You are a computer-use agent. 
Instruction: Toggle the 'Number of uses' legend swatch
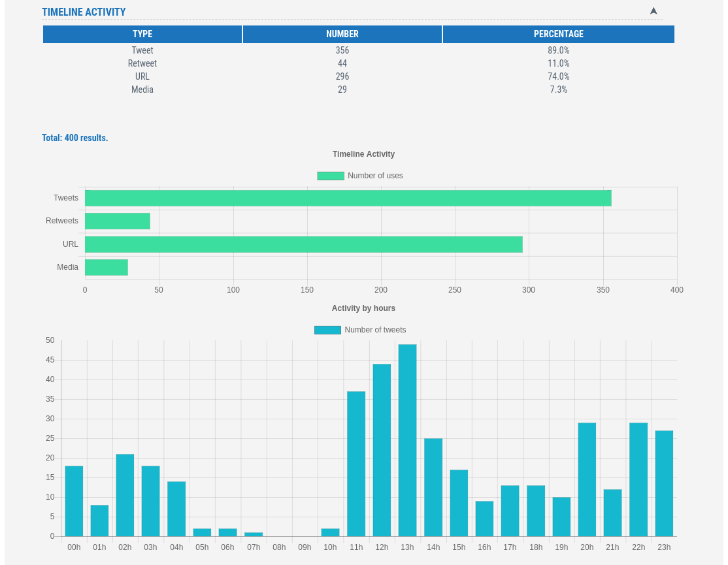tap(330, 176)
